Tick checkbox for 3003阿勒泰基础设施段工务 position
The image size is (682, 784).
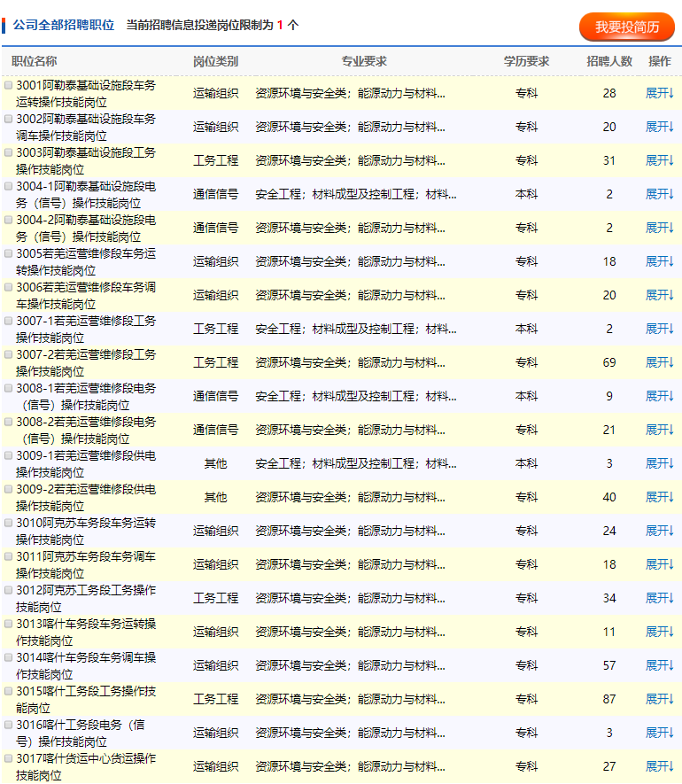point(9,153)
